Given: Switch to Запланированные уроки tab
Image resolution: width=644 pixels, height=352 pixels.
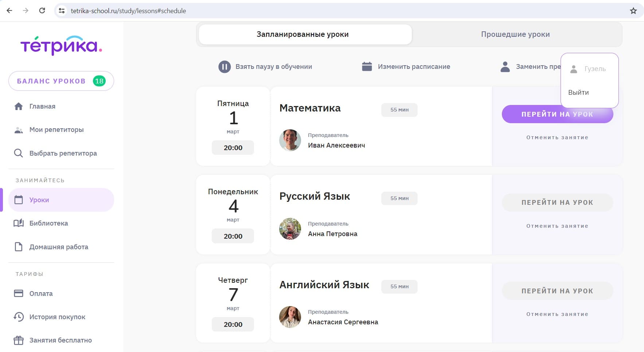Looking at the screenshot, I should click(305, 34).
